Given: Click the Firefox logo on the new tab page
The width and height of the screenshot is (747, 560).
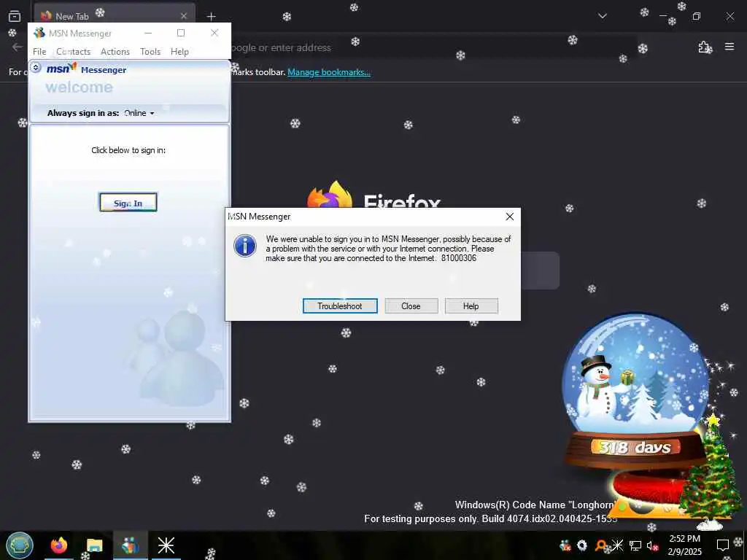Looking at the screenshot, I should 330,195.
